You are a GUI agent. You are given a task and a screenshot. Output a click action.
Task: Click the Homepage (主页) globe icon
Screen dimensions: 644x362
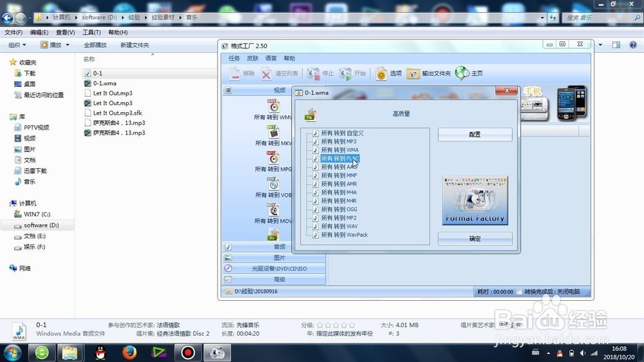(462, 73)
